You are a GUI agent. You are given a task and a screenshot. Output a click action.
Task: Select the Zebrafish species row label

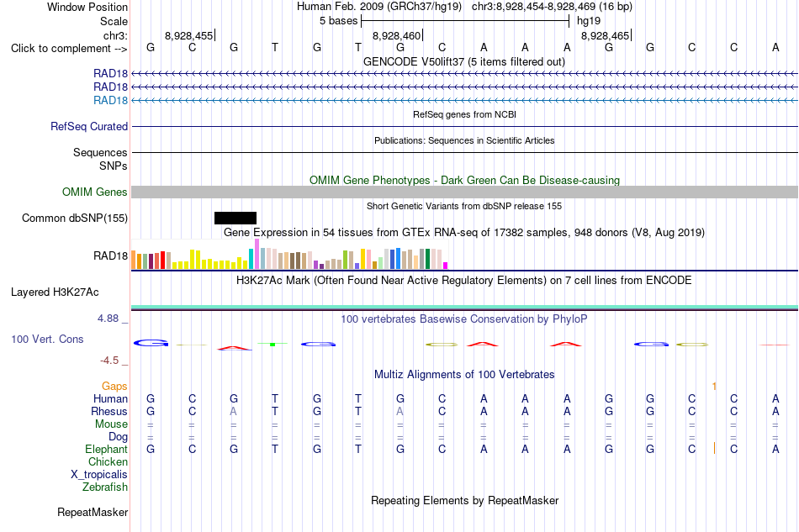click(105, 487)
